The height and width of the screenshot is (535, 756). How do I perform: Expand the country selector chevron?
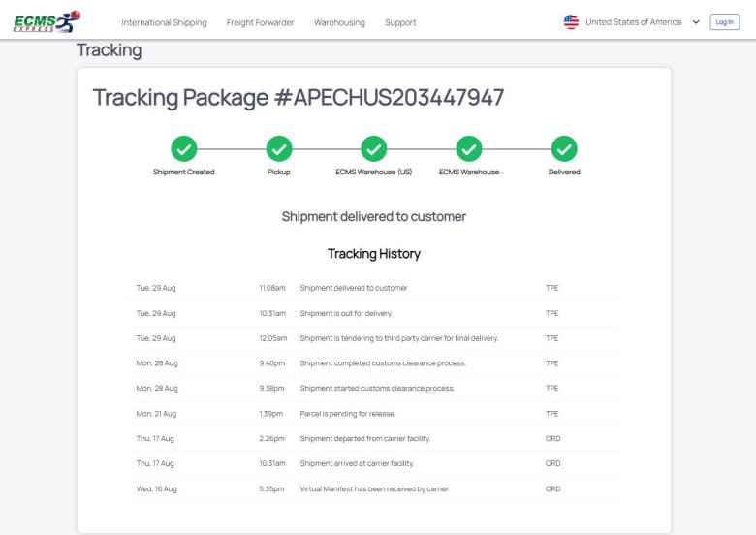coord(696,22)
